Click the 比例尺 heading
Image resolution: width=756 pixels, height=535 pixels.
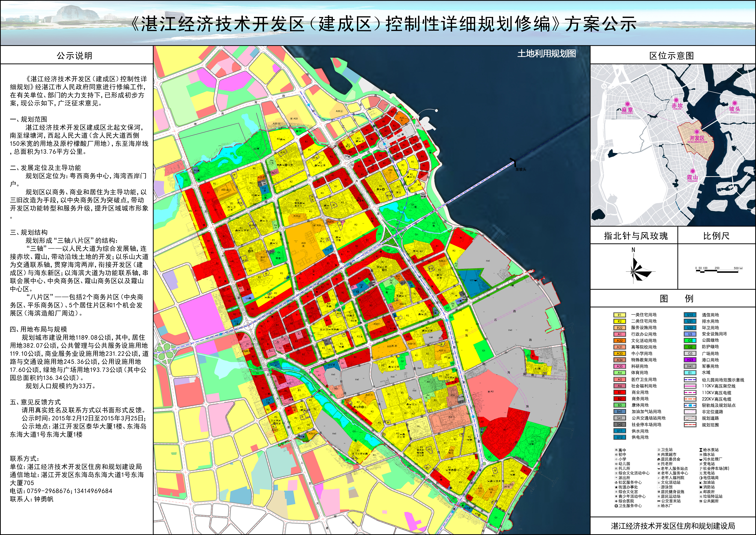pyautogui.click(x=716, y=236)
